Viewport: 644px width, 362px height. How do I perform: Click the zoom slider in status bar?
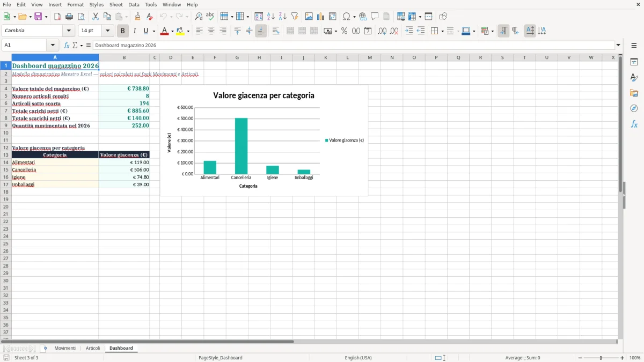pos(601,358)
